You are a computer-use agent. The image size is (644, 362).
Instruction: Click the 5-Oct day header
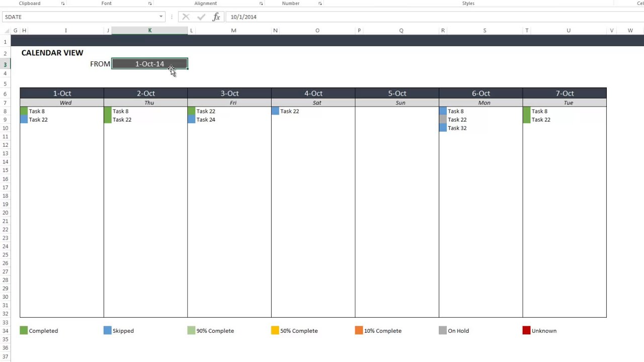[397, 94]
